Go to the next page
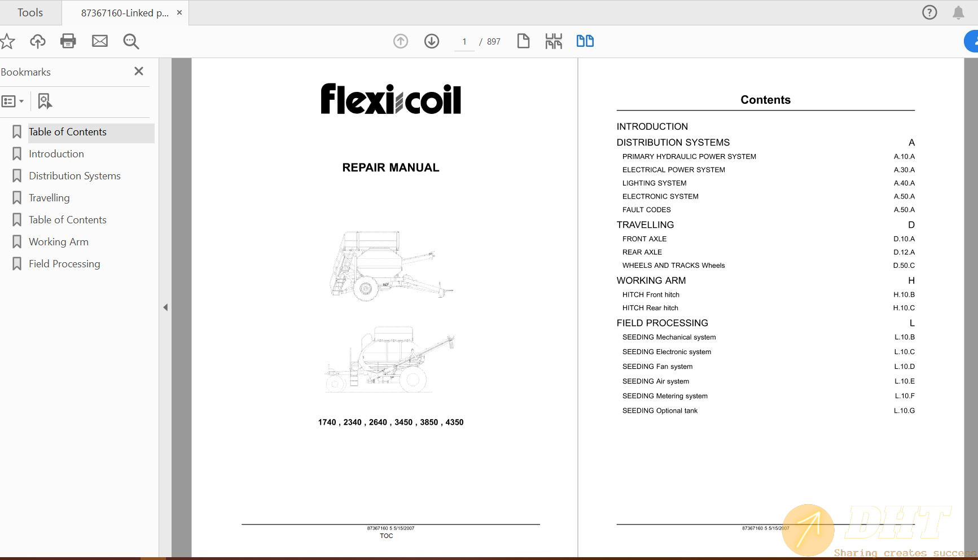The image size is (978, 560). click(431, 41)
